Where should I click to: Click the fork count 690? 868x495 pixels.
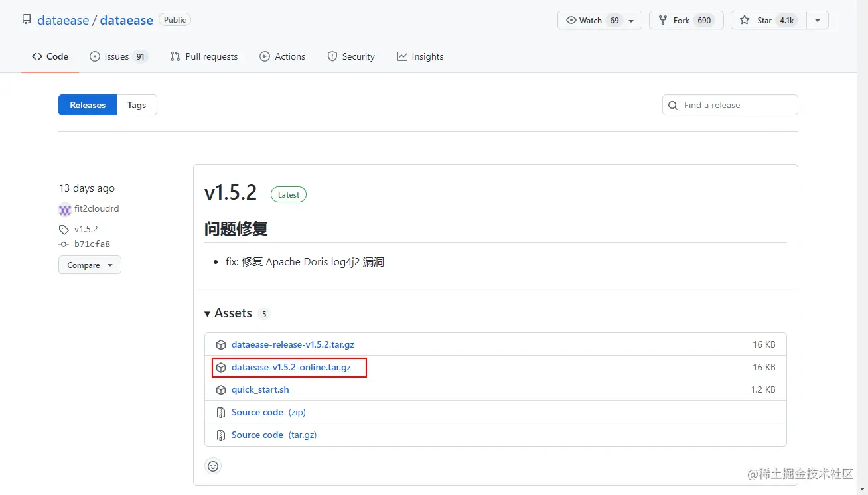(x=704, y=21)
